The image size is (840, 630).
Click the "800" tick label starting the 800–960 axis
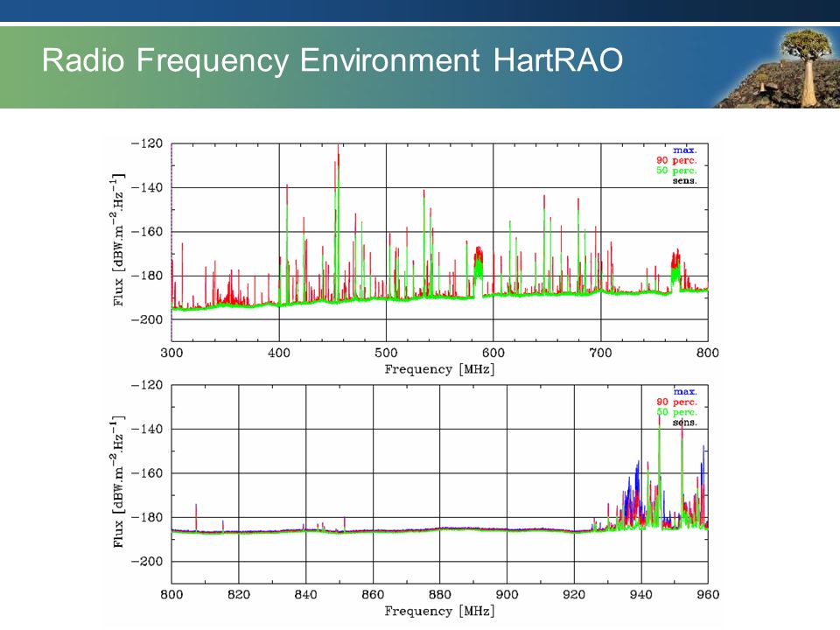tap(171, 594)
